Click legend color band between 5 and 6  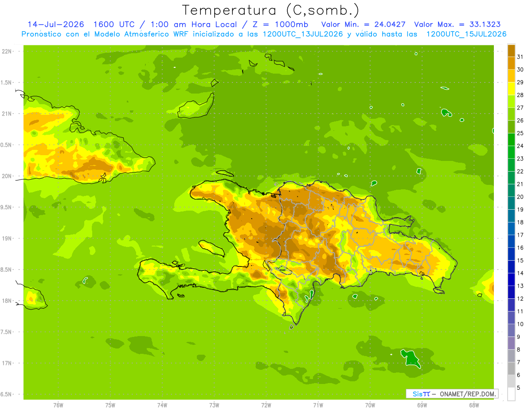pyautogui.click(x=511, y=381)
